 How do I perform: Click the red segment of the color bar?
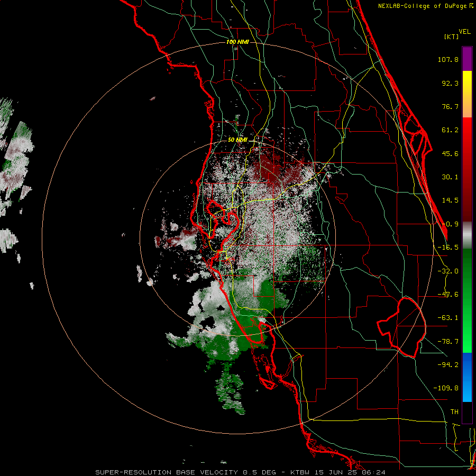(467, 169)
